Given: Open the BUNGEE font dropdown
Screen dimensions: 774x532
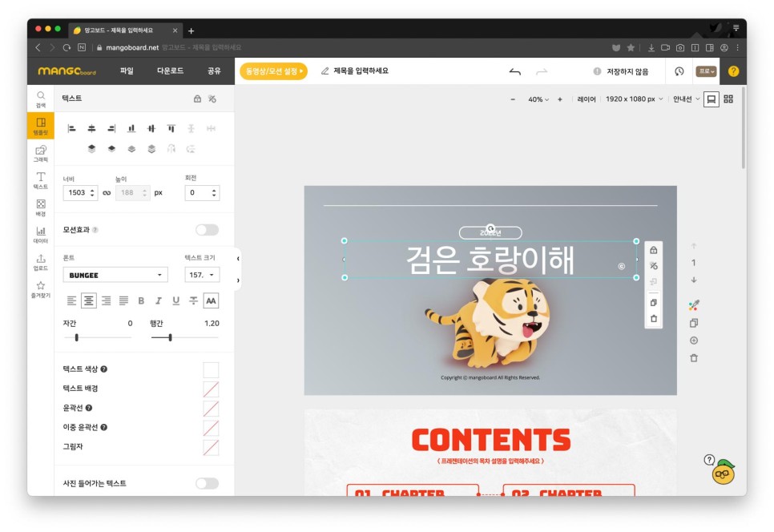Looking at the screenshot, I should (115, 275).
